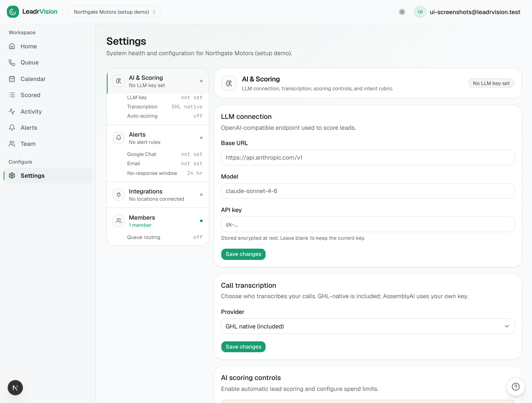Select the Members settings section
The image size is (532, 403).
tap(158, 221)
